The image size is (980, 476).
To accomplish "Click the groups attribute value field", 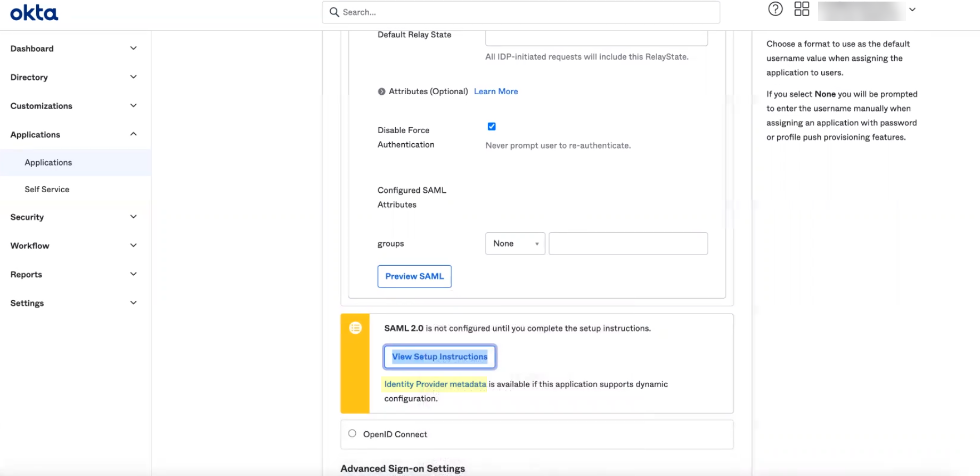I will click(628, 244).
